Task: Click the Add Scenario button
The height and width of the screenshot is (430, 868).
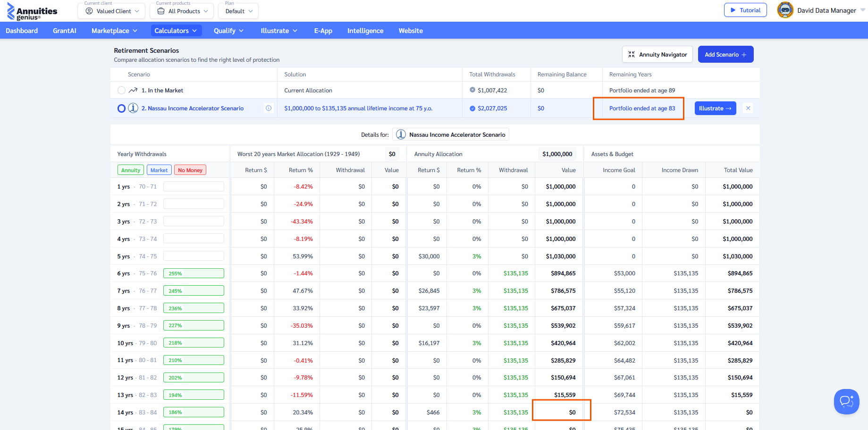Action: coord(725,55)
